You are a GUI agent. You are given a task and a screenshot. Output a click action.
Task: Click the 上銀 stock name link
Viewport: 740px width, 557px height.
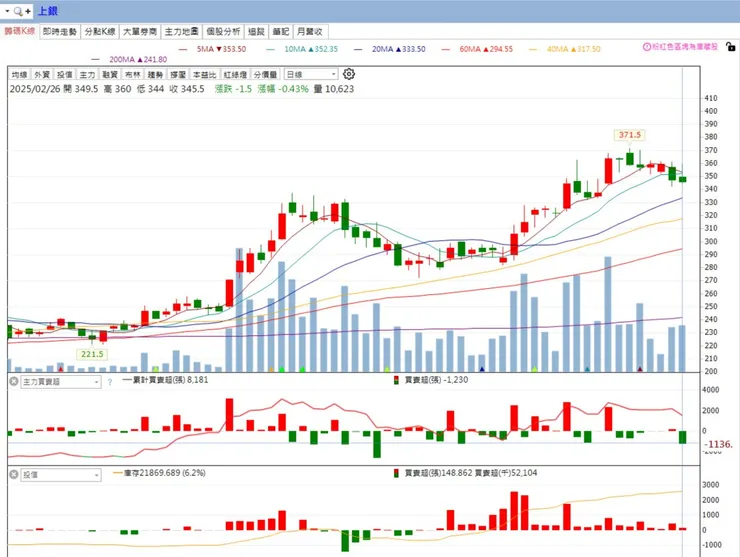pos(48,11)
